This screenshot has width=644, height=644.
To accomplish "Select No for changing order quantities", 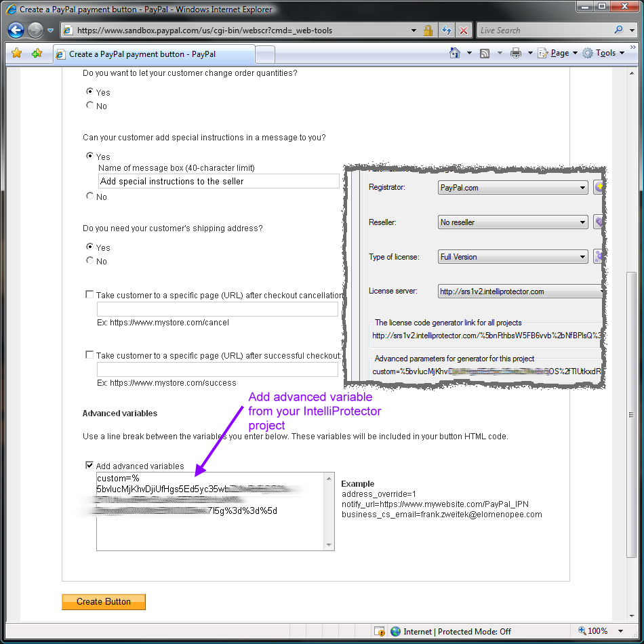I will click(x=89, y=104).
